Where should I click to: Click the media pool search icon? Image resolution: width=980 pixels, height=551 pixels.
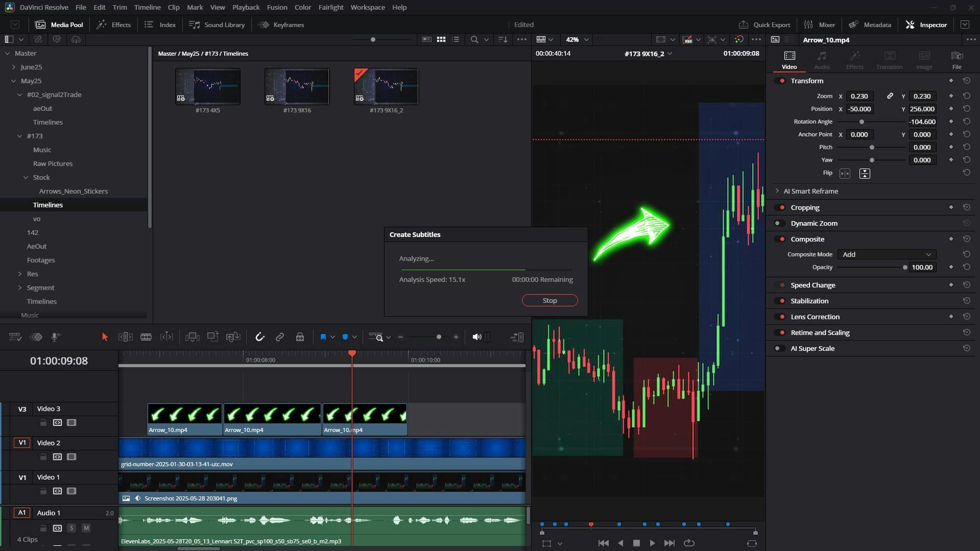tap(474, 39)
